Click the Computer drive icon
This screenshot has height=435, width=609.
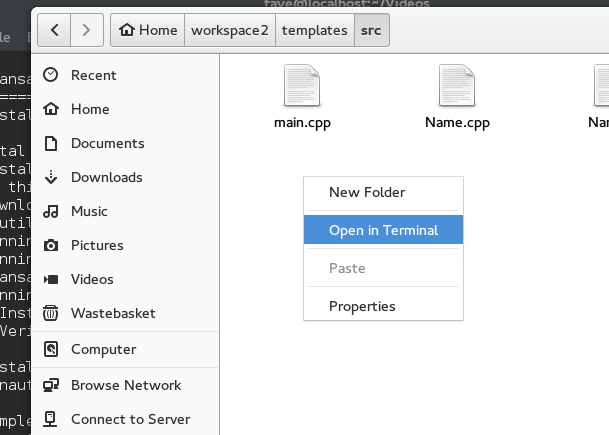pos(51,349)
